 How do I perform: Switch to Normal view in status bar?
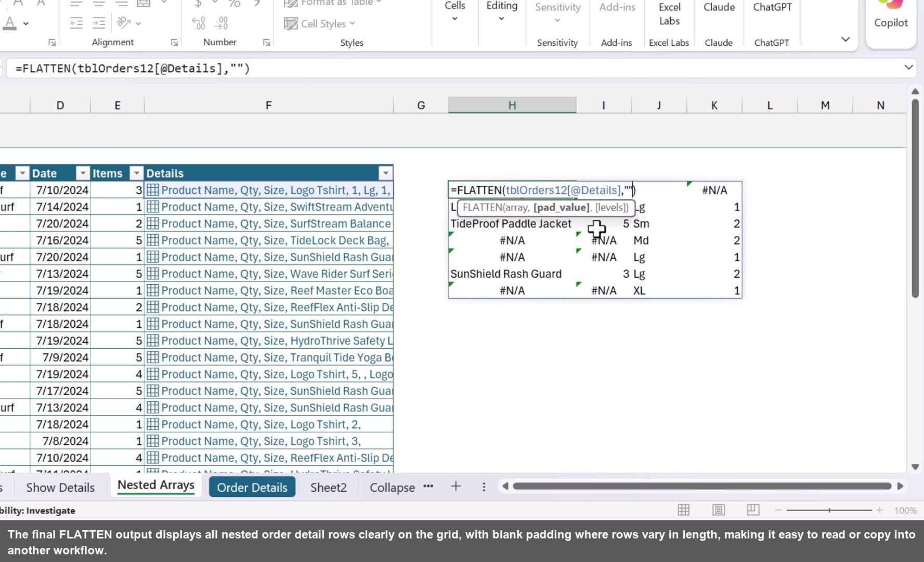point(684,510)
